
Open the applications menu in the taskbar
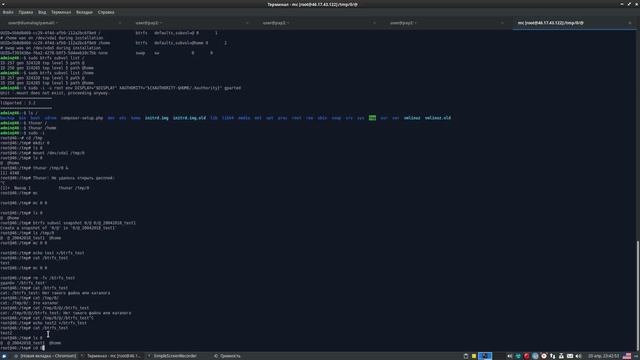pyautogui.click(x=4, y=356)
